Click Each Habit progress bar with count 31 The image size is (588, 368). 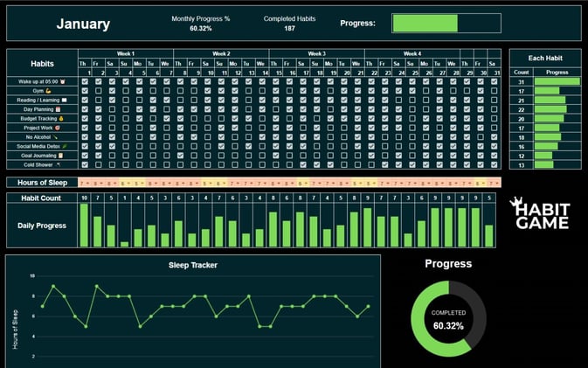coord(557,81)
